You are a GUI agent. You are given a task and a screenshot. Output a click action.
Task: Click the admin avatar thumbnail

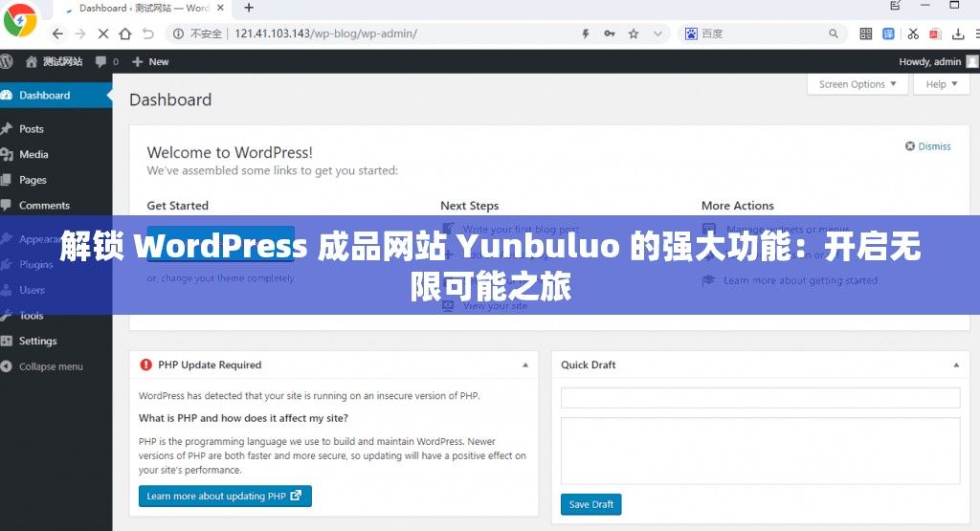click(x=972, y=61)
